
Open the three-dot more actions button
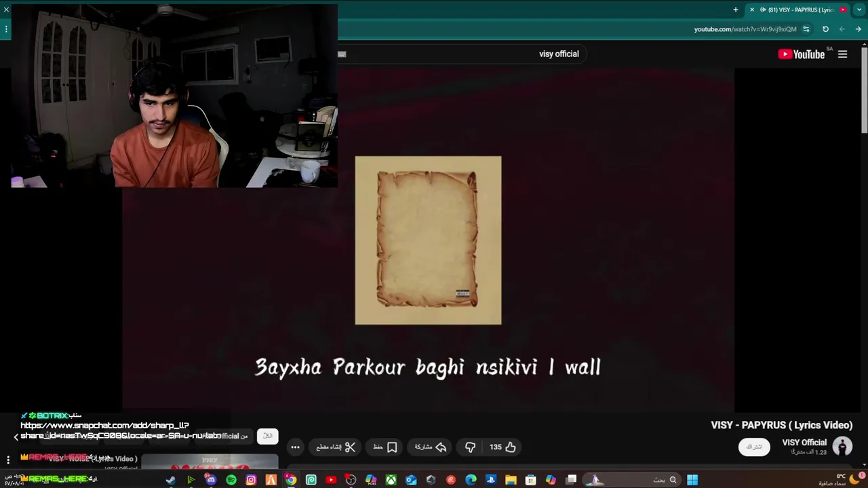pyautogui.click(x=295, y=447)
